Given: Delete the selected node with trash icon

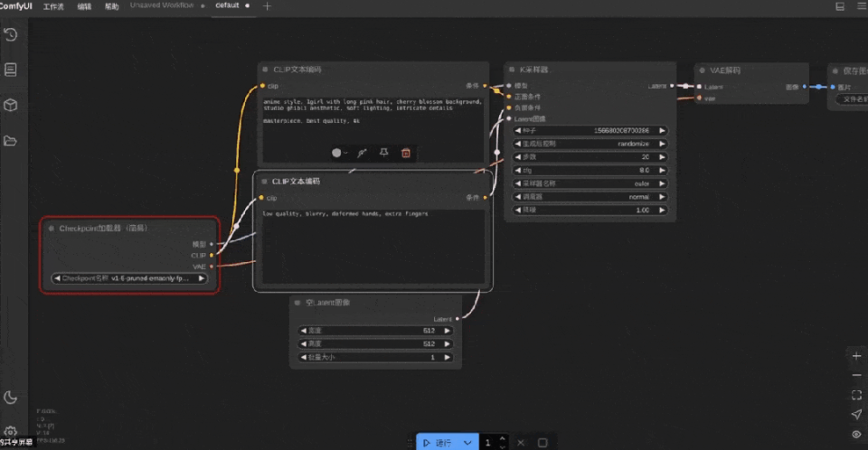Looking at the screenshot, I should coord(406,153).
